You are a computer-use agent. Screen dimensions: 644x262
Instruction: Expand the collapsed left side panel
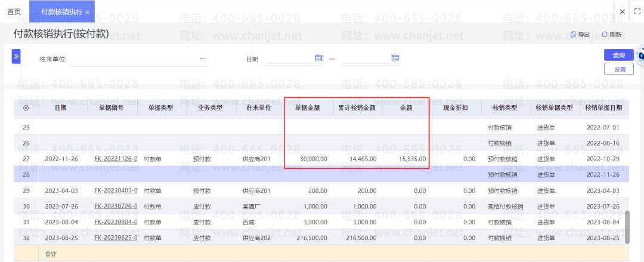[16, 56]
